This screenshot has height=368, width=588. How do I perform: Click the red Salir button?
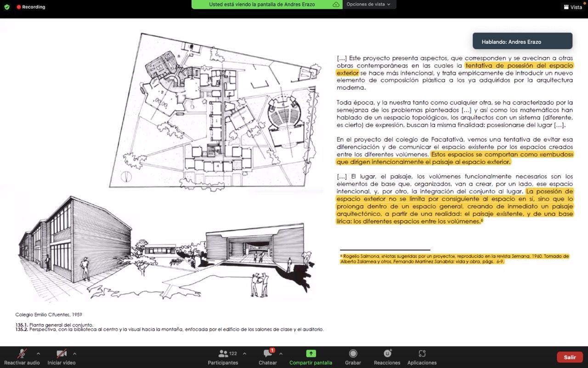coord(570,357)
